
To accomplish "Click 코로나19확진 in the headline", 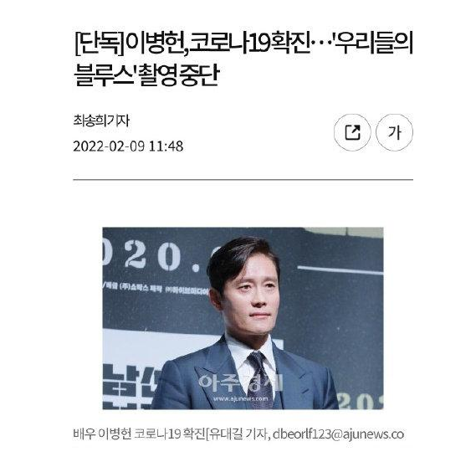I will click(248, 44).
